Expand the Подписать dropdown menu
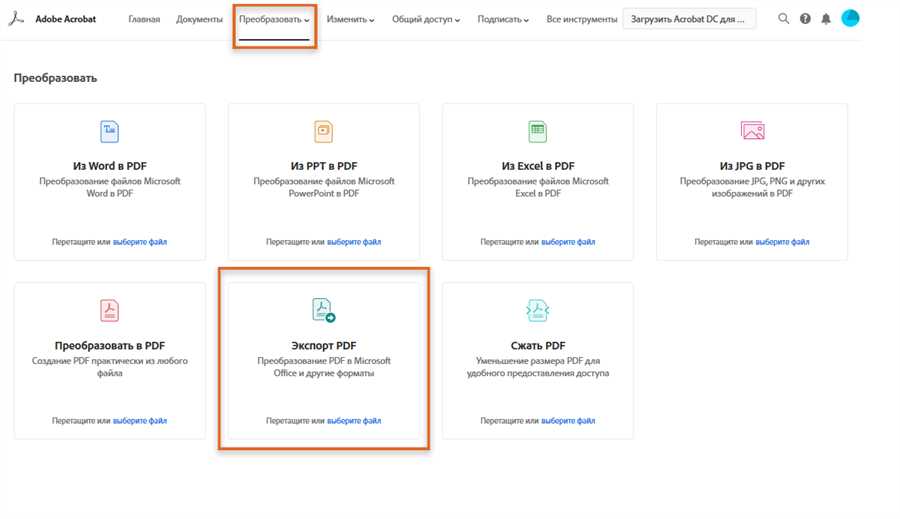900x519 pixels. click(503, 19)
